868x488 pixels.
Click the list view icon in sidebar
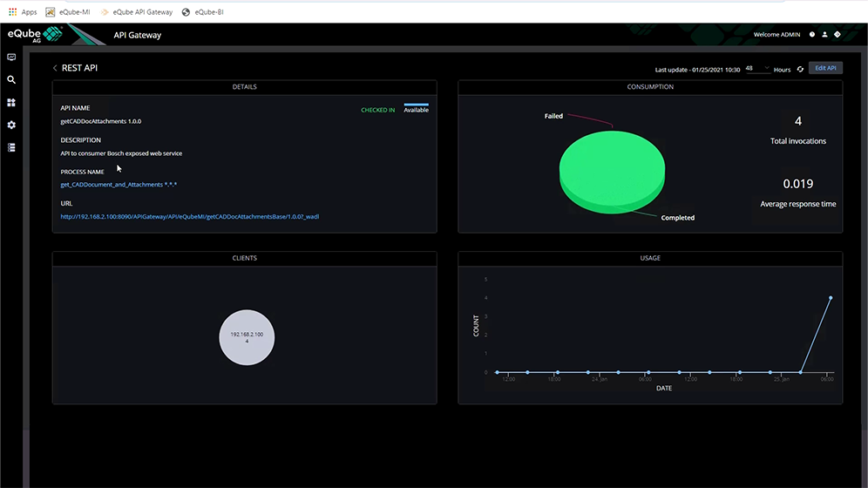[11, 148]
